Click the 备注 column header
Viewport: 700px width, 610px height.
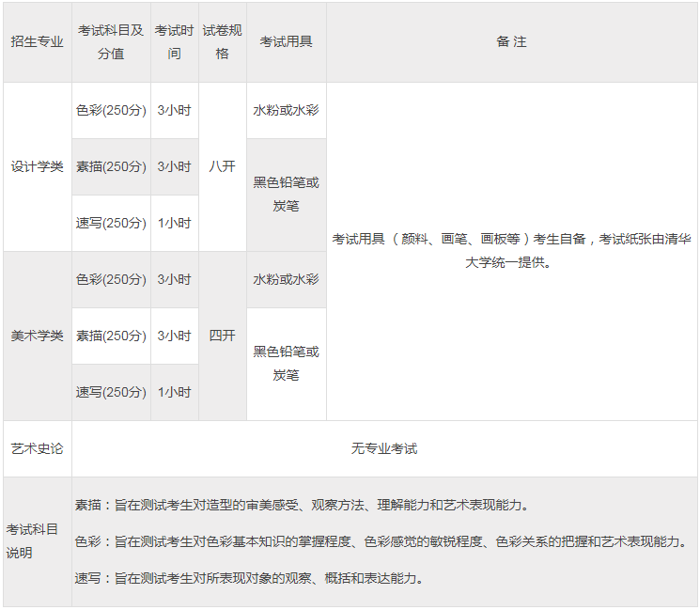tap(511, 42)
